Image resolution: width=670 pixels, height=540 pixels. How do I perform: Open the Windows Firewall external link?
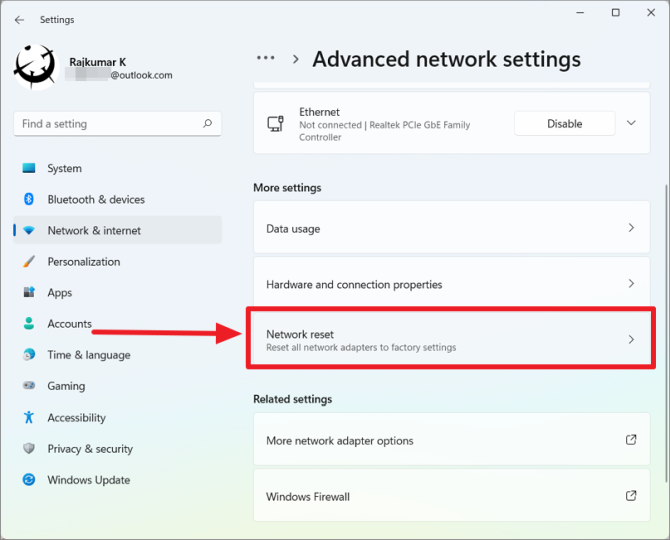pyautogui.click(x=451, y=496)
